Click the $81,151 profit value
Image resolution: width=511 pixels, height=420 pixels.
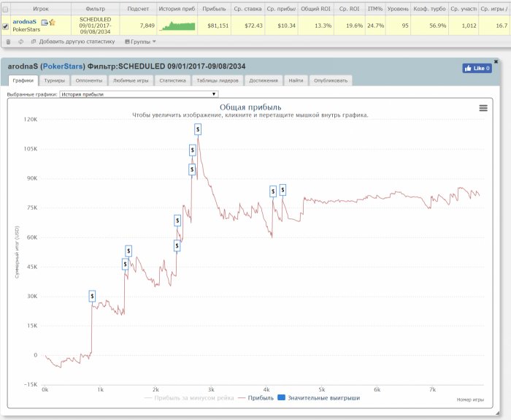[x=218, y=26]
